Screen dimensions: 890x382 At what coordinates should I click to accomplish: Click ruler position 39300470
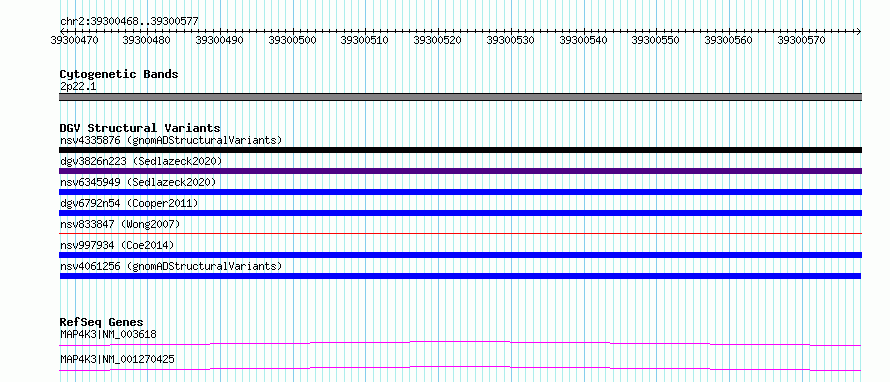click(x=74, y=41)
